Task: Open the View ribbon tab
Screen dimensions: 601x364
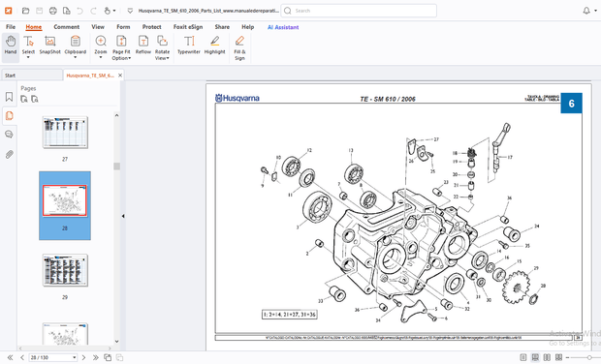Action: click(98, 27)
